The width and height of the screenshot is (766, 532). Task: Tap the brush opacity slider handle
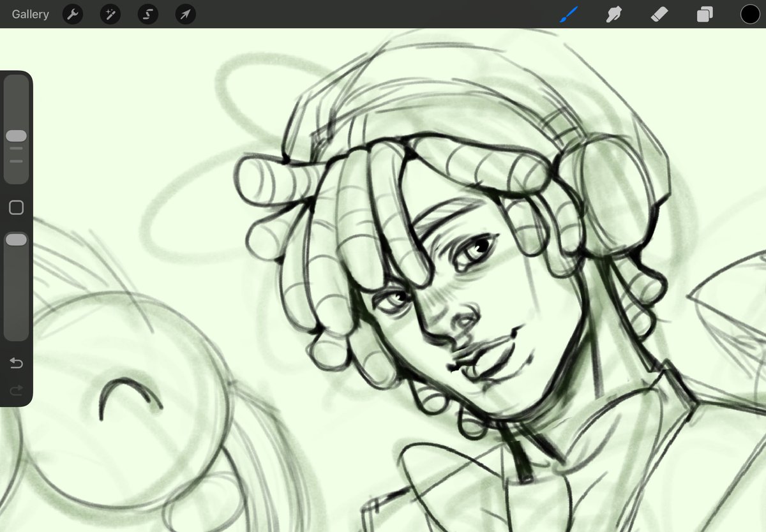tap(17, 239)
